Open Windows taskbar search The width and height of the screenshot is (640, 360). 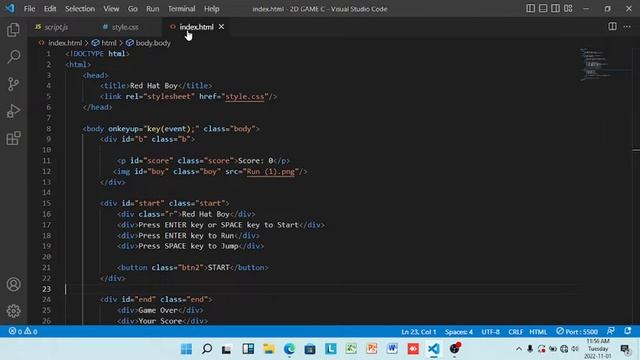click(207, 349)
